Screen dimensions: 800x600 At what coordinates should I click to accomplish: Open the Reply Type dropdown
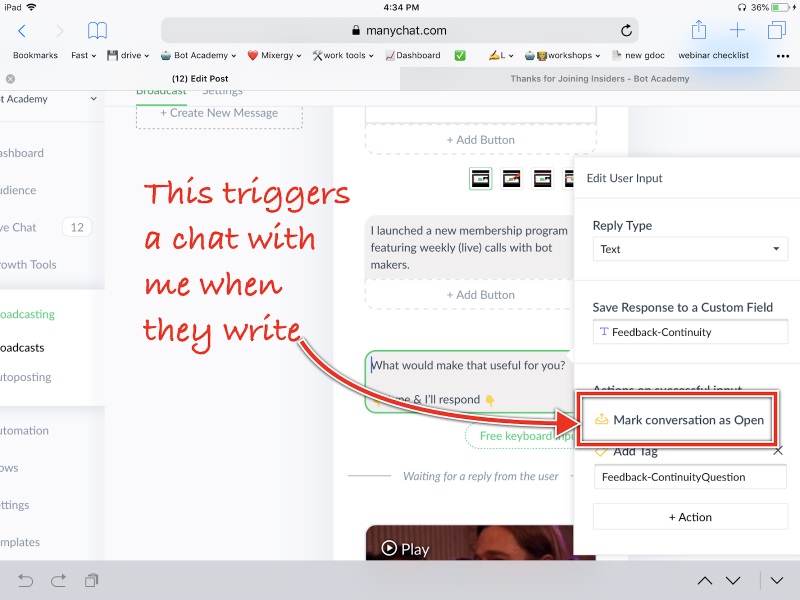pos(690,249)
